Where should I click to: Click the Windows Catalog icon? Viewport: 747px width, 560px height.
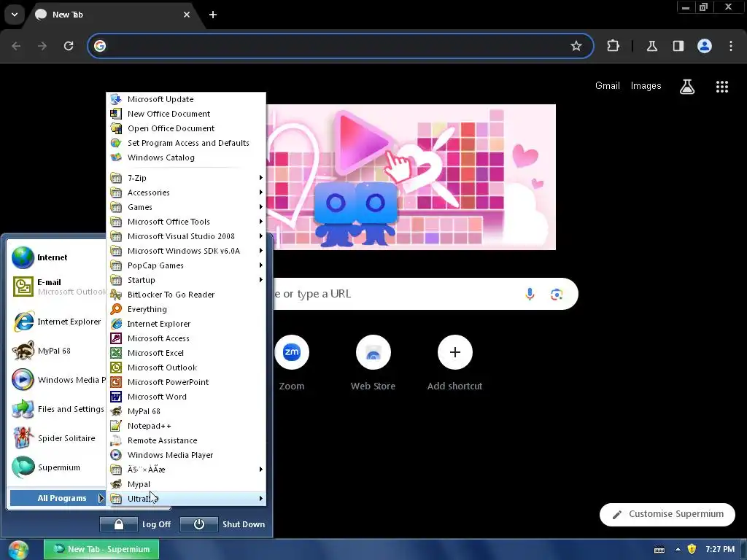point(116,157)
